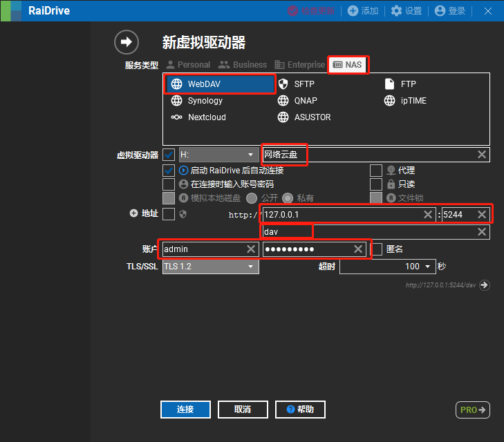Select ipTIME service
The image size is (504, 442).
tap(405, 101)
